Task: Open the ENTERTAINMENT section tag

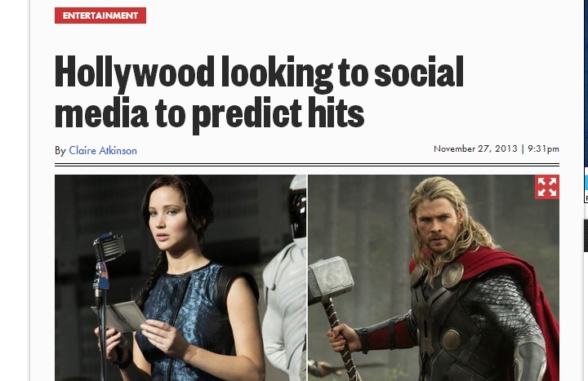Action: (x=100, y=16)
